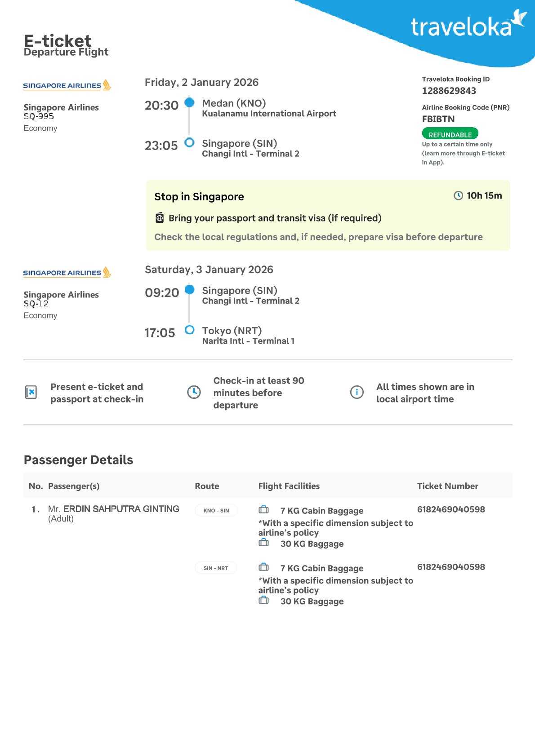The width and height of the screenshot is (535, 756).
Task: Click the info icon beside local time note
Action: point(357,392)
